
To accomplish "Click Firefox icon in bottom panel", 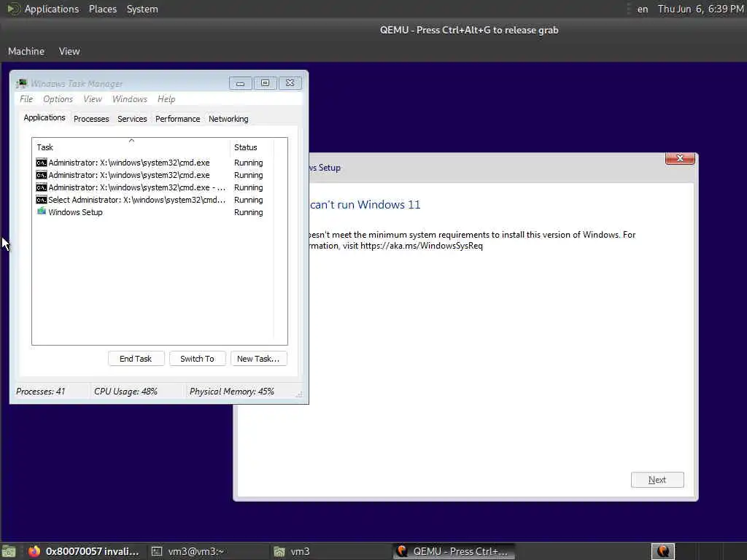I will click(34, 551).
